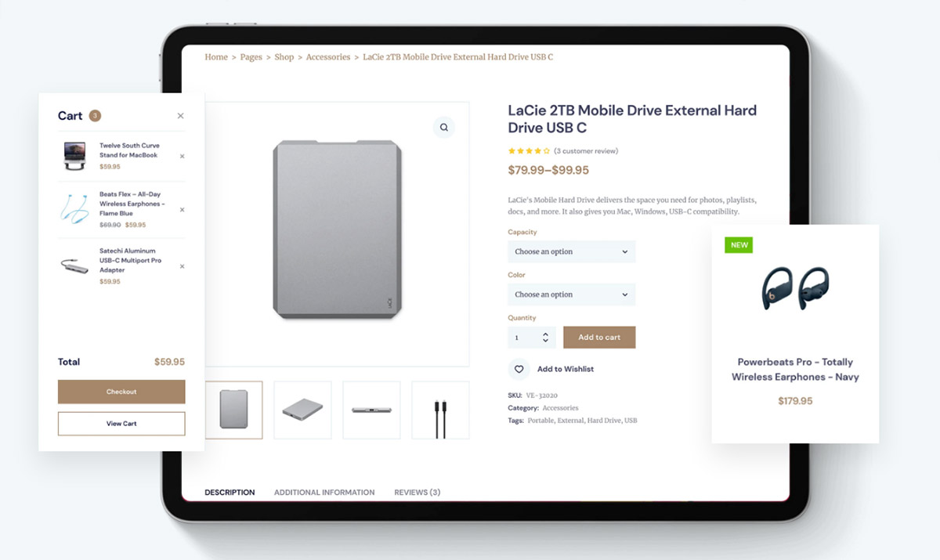
Task: Click the magnifier zoom icon on product image
Action: tap(444, 127)
